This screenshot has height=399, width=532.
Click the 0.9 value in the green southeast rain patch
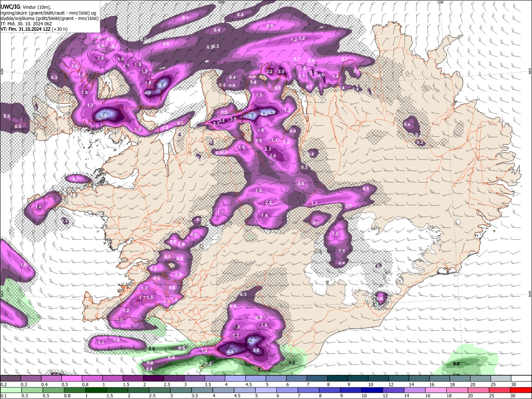click(x=456, y=364)
